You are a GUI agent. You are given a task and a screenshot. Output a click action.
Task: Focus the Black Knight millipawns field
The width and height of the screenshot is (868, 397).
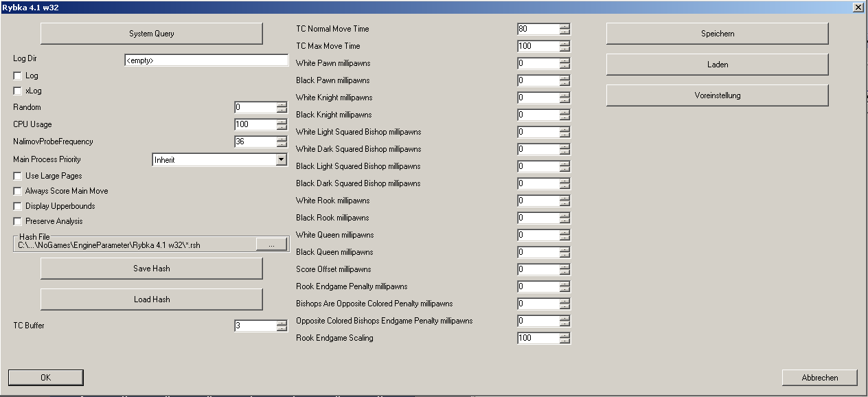coord(538,115)
